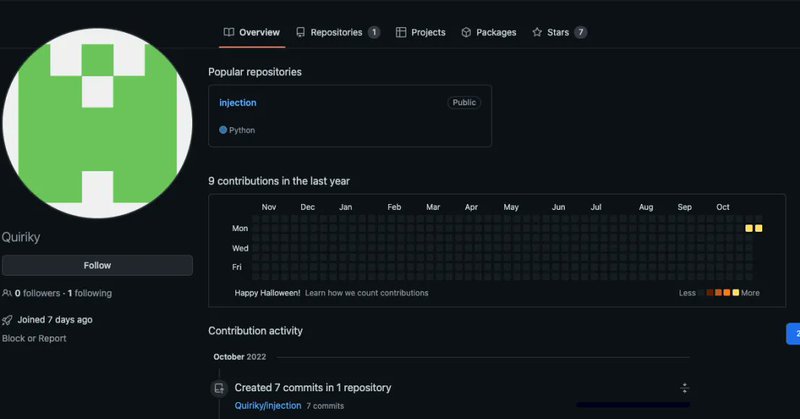Click the Python language label
800x419 pixels.
[242, 130]
